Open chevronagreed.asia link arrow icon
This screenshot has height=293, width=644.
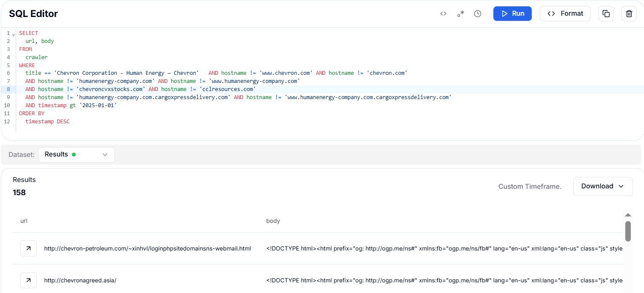28,280
